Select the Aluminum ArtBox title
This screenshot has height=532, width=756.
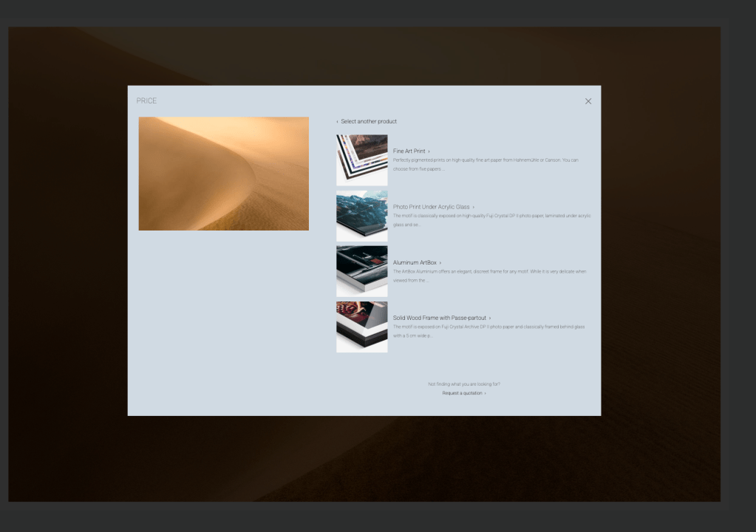[415, 262]
